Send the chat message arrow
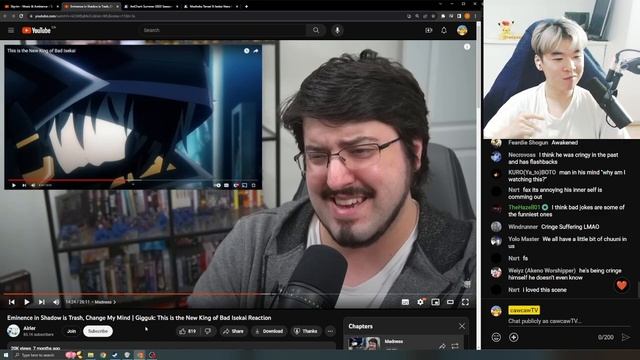 point(625,337)
